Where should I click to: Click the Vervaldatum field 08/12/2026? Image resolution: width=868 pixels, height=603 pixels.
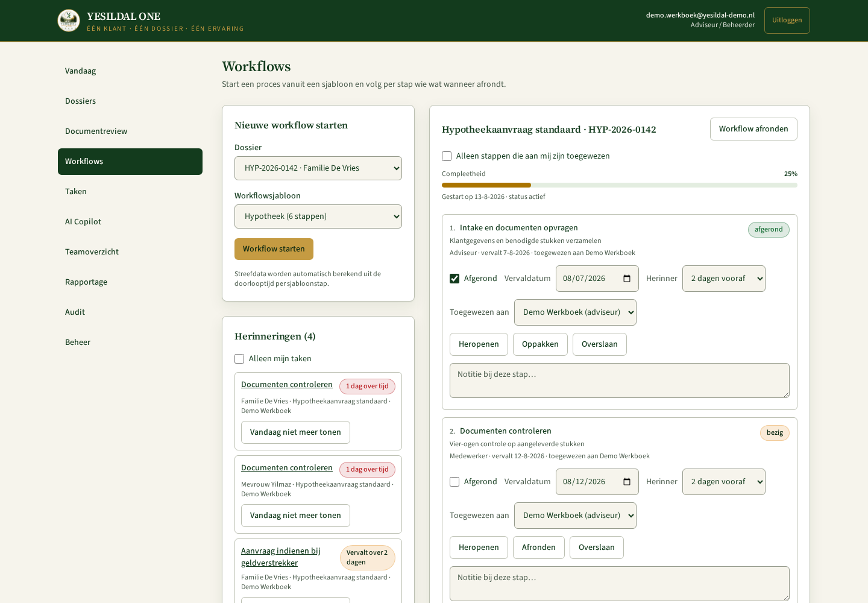click(597, 482)
